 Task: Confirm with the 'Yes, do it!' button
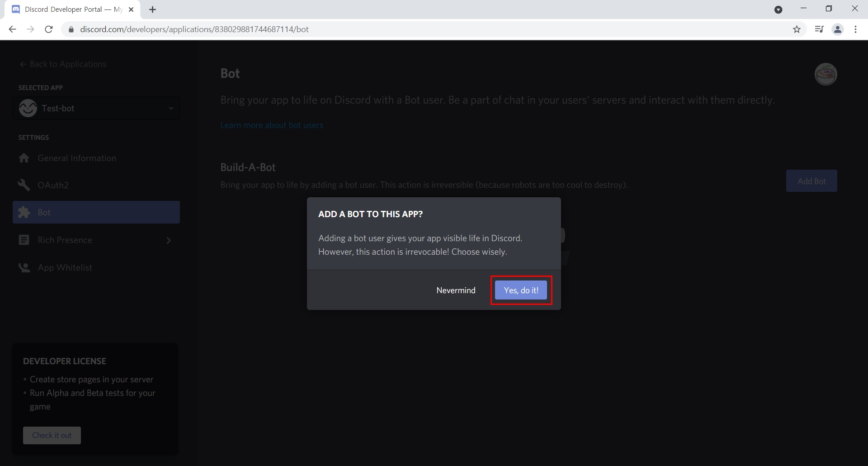point(521,290)
